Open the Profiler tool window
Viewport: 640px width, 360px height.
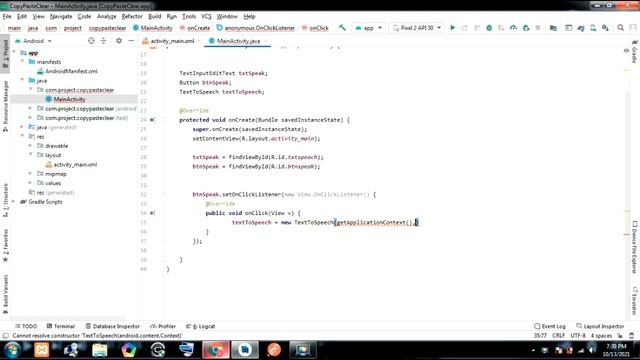tap(163, 326)
